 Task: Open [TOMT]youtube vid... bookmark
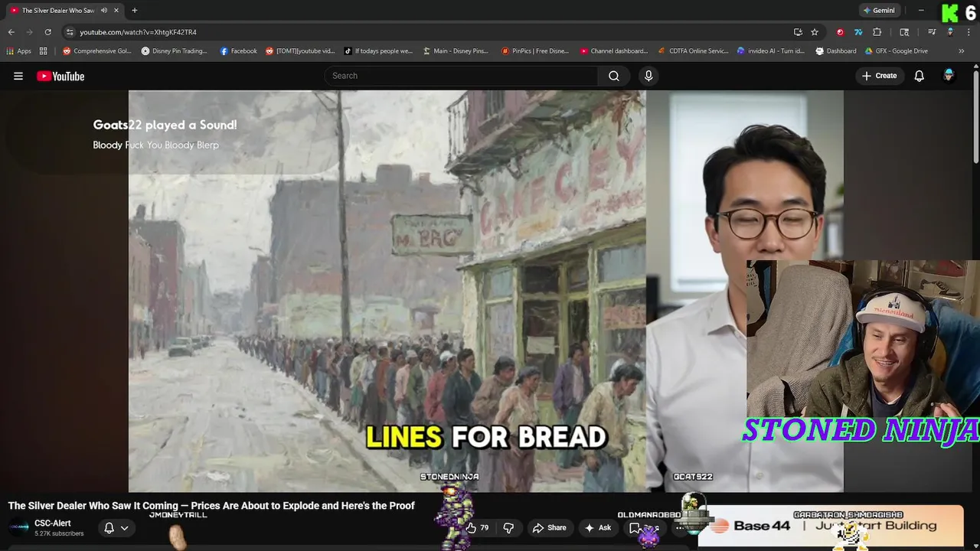[300, 51]
